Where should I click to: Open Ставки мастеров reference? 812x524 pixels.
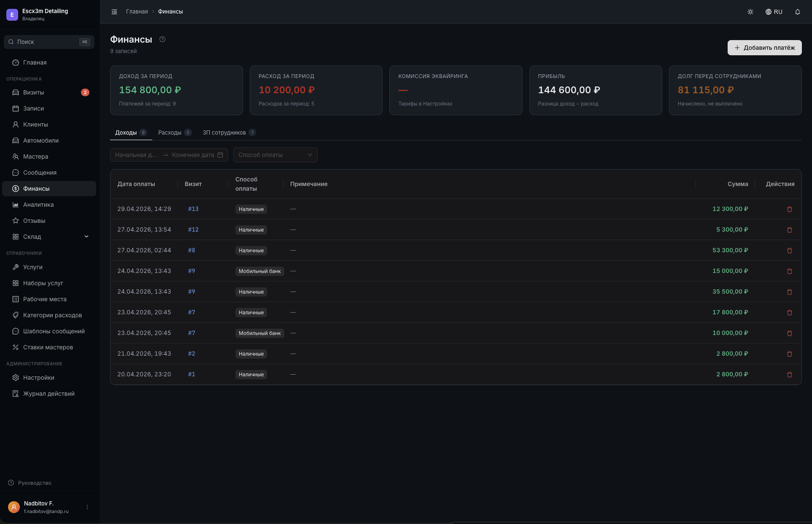(x=49, y=347)
